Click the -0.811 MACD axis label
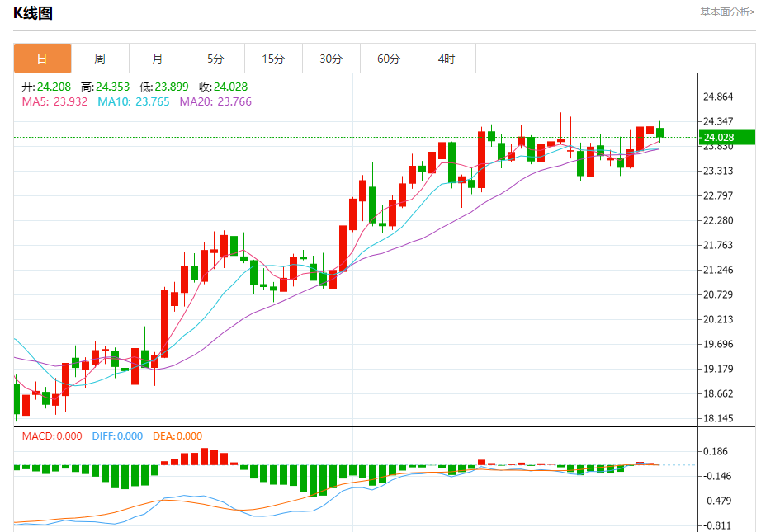 coord(716,525)
